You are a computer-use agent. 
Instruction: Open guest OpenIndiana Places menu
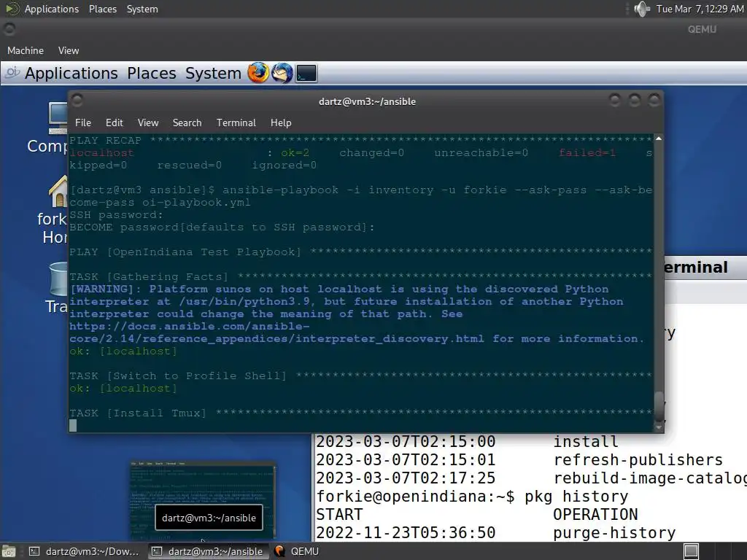(x=152, y=74)
